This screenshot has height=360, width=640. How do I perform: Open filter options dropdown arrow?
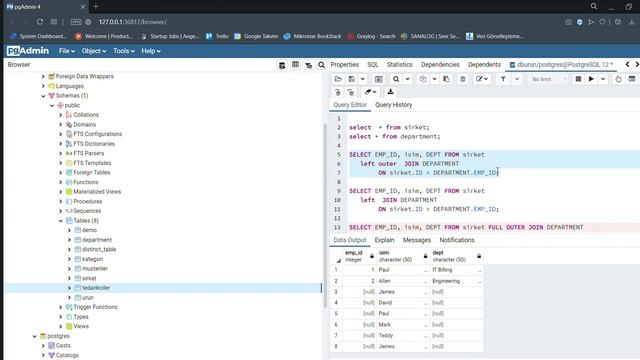click(x=517, y=79)
